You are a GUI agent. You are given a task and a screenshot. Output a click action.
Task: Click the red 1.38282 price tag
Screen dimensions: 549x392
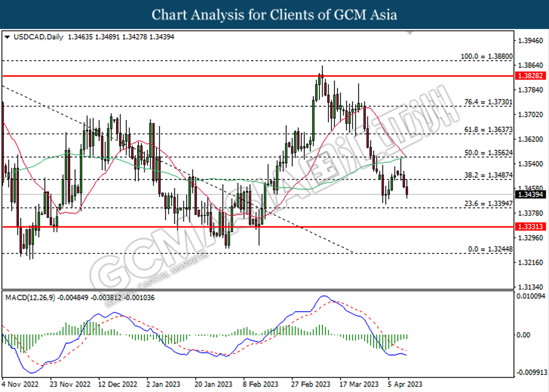530,76
